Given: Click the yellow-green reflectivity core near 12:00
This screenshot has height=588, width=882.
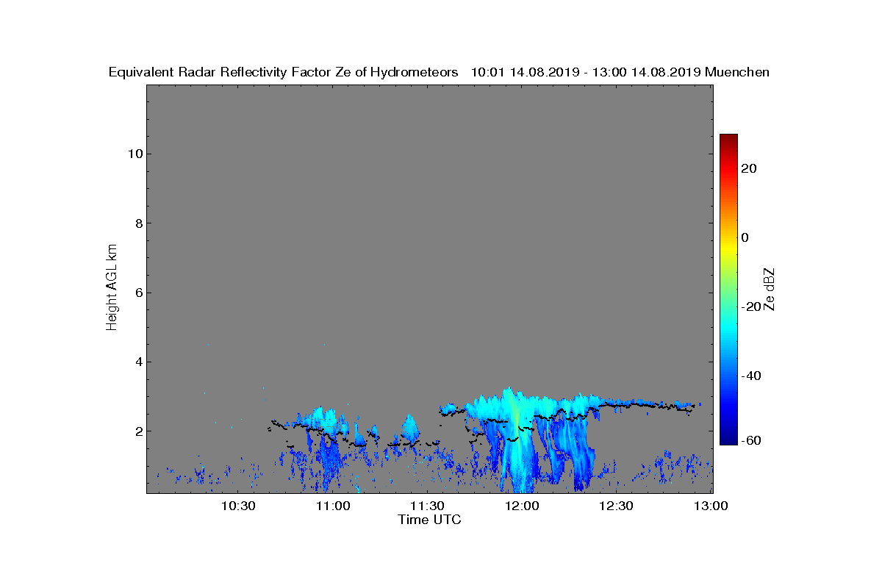Looking at the screenshot, I should tap(517, 420).
